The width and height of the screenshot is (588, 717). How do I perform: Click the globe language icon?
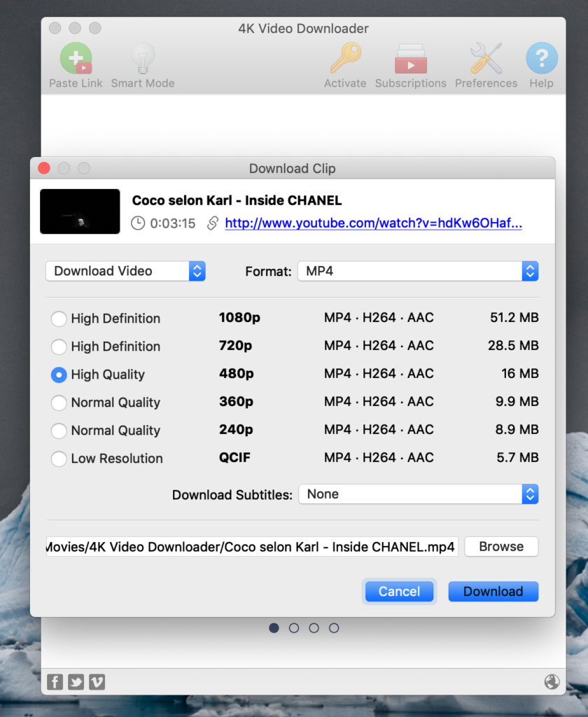point(552,681)
